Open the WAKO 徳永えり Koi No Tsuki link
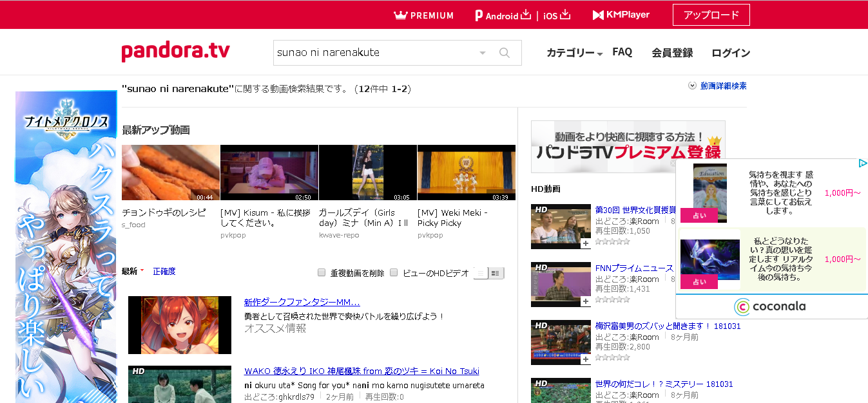The height and width of the screenshot is (403, 868). [x=362, y=371]
